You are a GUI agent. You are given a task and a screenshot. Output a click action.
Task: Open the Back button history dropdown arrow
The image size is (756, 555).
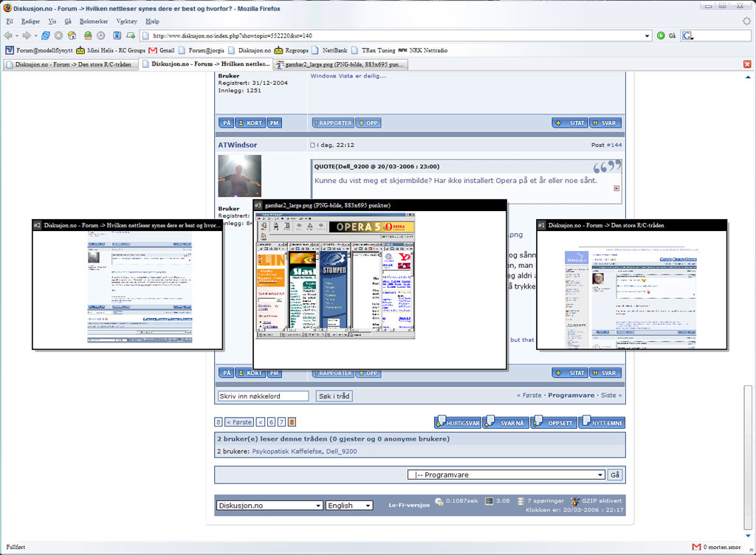click(17, 35)
